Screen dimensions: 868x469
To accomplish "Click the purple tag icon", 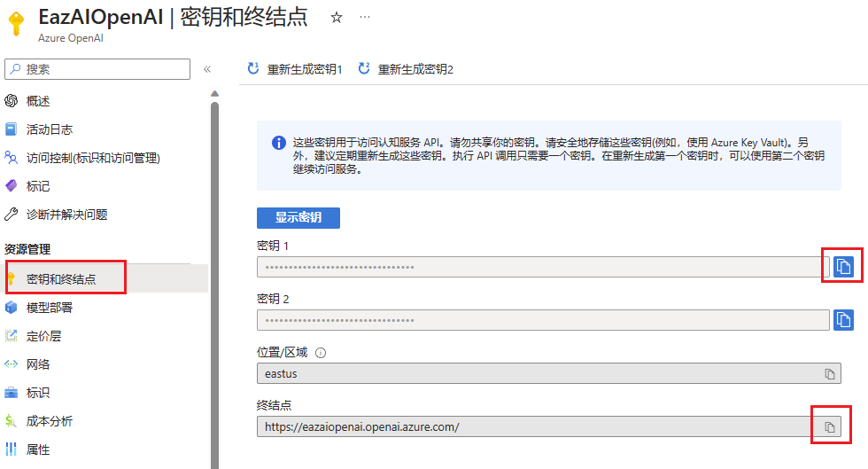I will click(11, 185).
